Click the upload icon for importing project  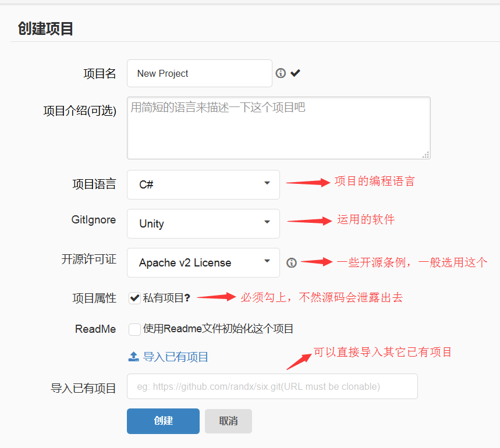click(134, 357)
